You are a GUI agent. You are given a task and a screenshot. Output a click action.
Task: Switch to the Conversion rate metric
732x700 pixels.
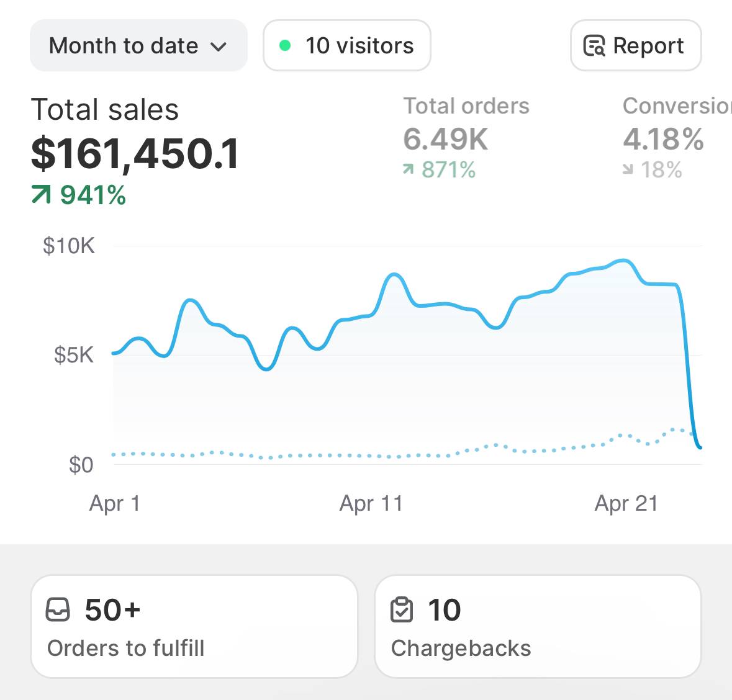(x=677, y=106)
